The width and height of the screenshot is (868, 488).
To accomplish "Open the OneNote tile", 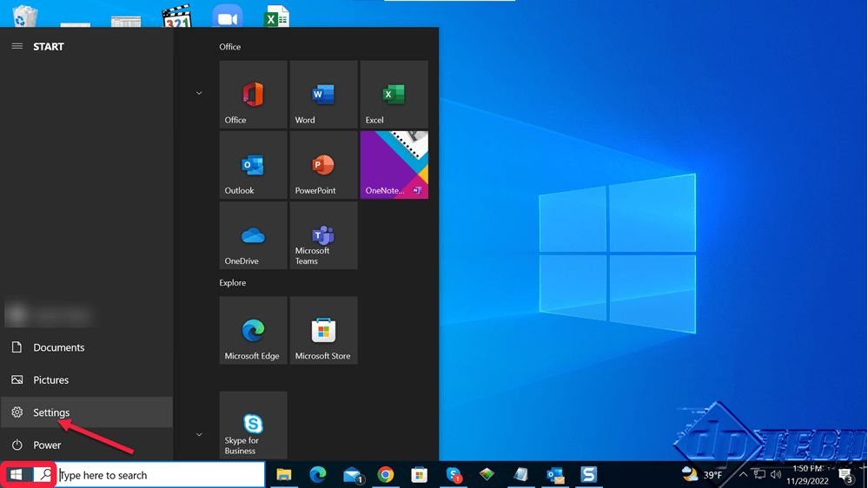I will click(x=394, y=165).
